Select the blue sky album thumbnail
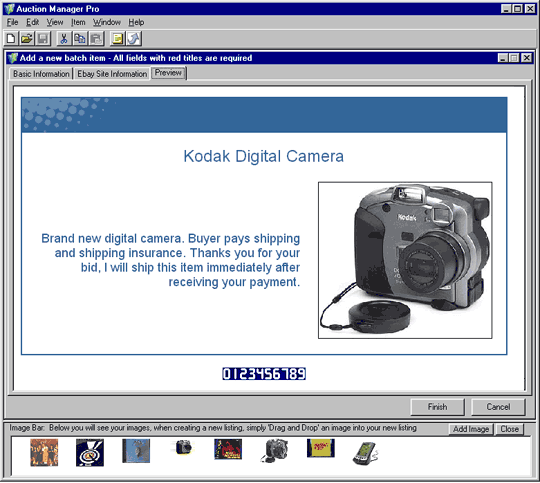Image resolution: width=540 pixels, height=483 pixels. 136,451
